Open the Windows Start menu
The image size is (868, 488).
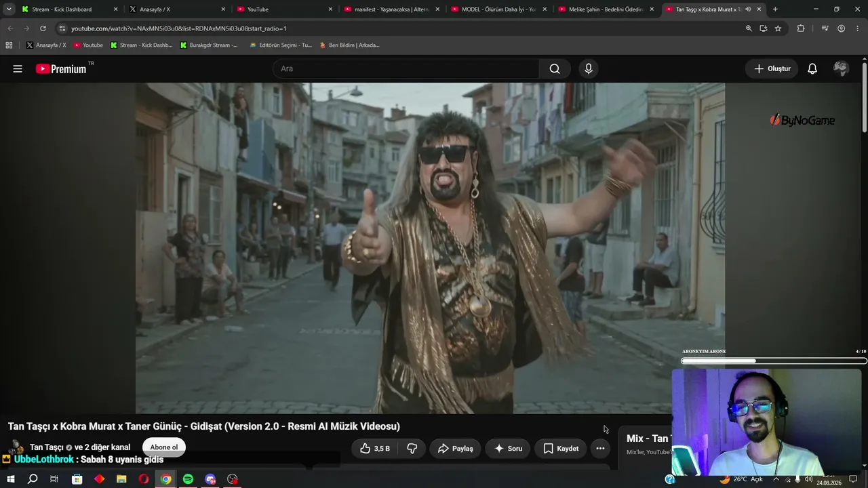10,479
